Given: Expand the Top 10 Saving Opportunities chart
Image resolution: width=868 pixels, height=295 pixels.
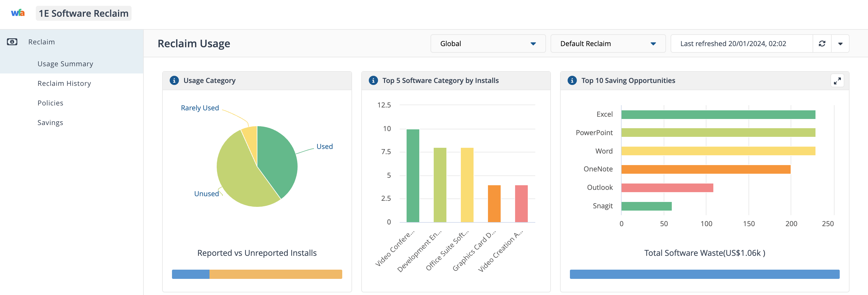Looking at the screenshot, I should point(837,81).
